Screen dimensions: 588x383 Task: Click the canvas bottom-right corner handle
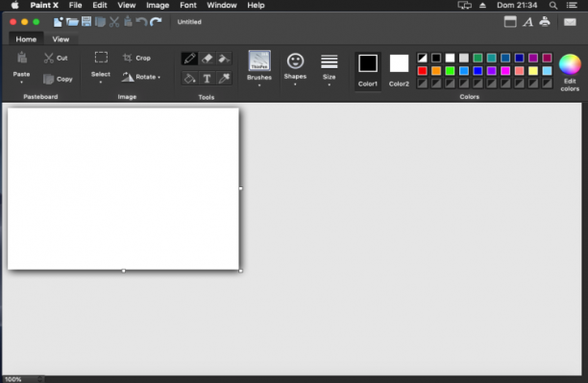(x=240, y=271)
